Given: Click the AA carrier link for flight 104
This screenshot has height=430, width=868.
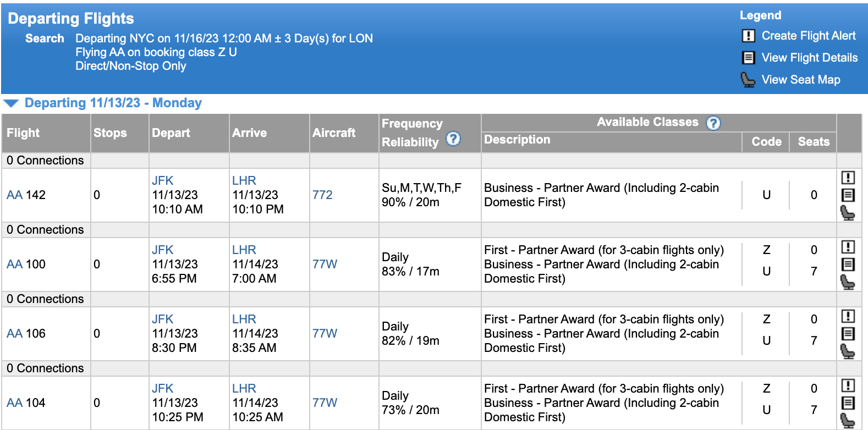Looking at the screenshot, I should point(14,403).
